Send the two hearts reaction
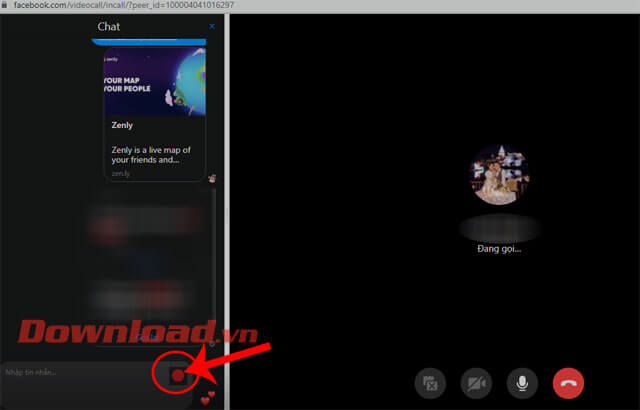This screenshot has width=640, height=410. pos(208,398)
